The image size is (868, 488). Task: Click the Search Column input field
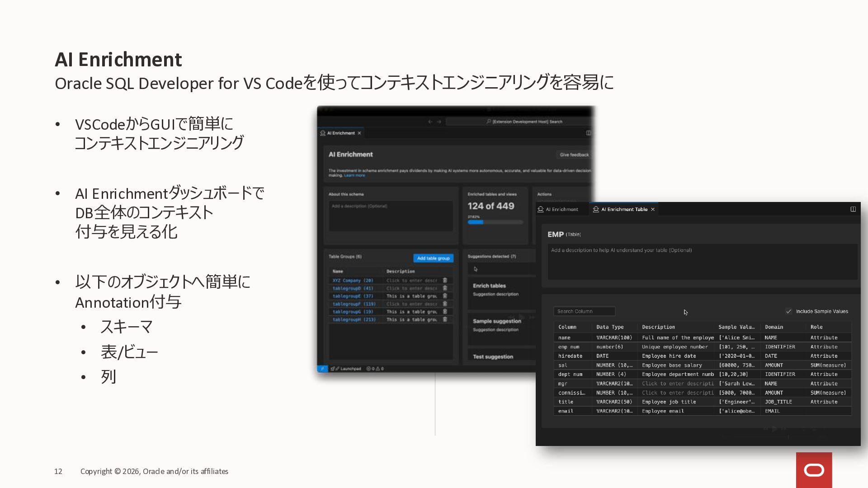(584, 311)
